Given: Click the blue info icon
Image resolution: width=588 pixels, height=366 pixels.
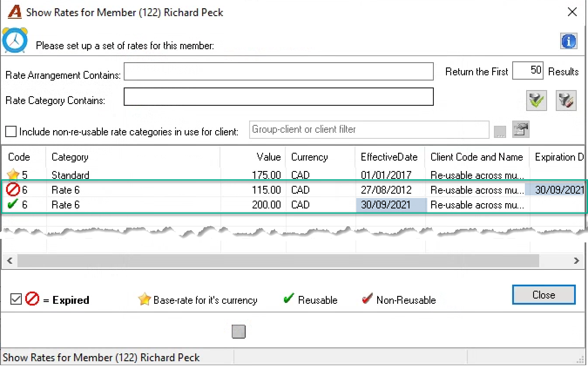Looking at the screenshot, I should click(x=568, y=41).
